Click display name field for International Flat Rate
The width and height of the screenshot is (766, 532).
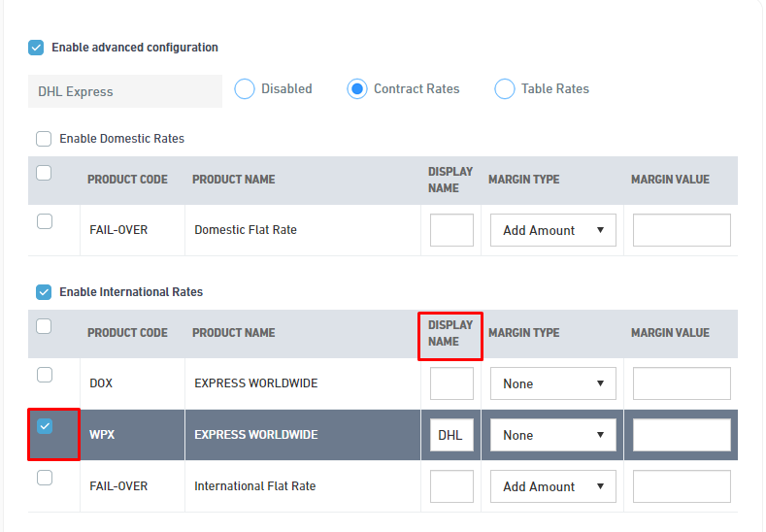(x=451, y=486)
